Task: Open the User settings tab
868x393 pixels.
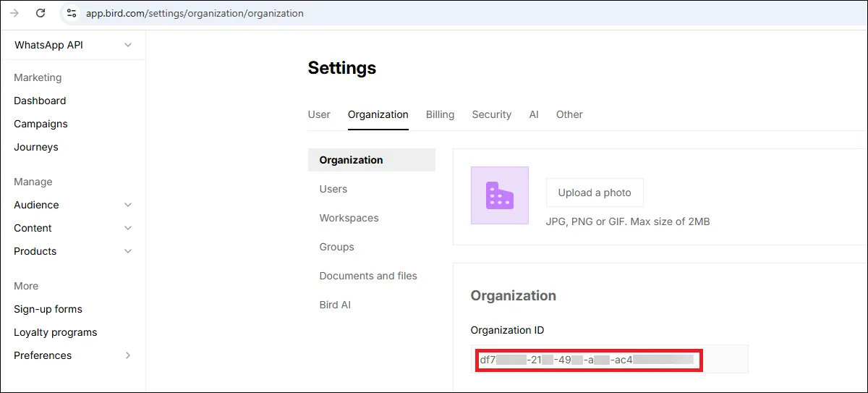Action: point(319,114)
